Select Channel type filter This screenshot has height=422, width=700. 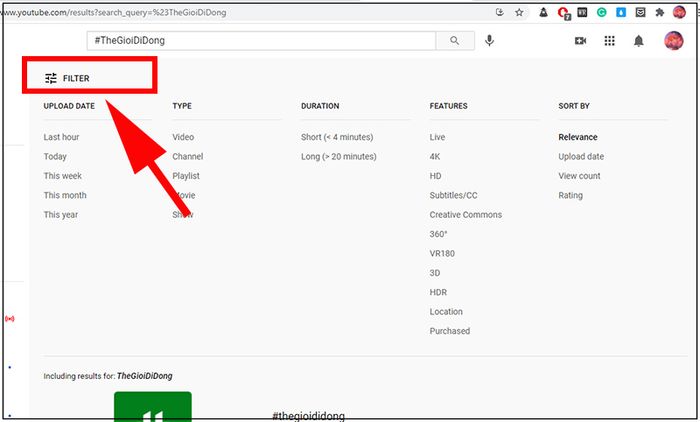[x=188, y=157]
